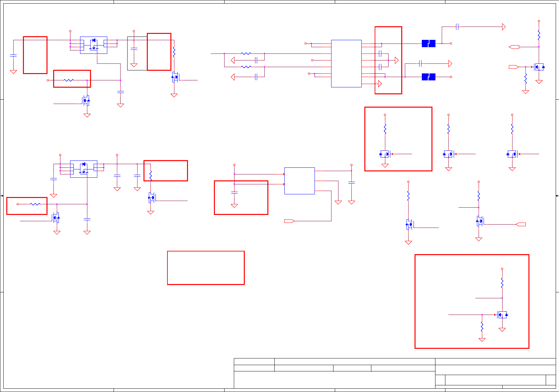Viewport: 559px width, 392px height.
Task: Select the transistor inside the large bottom-right boxed circuit
Action: 502,315
